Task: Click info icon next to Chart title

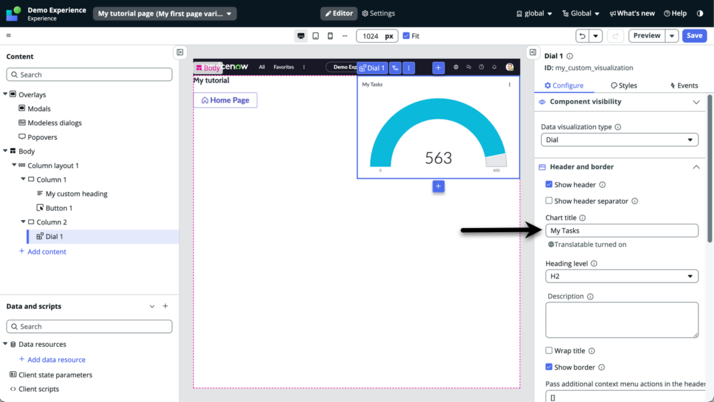Action: 582,218
